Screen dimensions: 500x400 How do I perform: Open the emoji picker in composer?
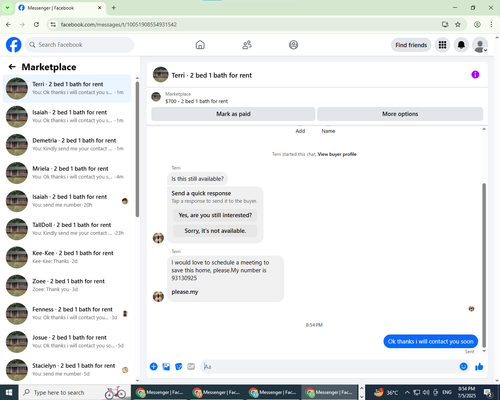coord(463,367)
